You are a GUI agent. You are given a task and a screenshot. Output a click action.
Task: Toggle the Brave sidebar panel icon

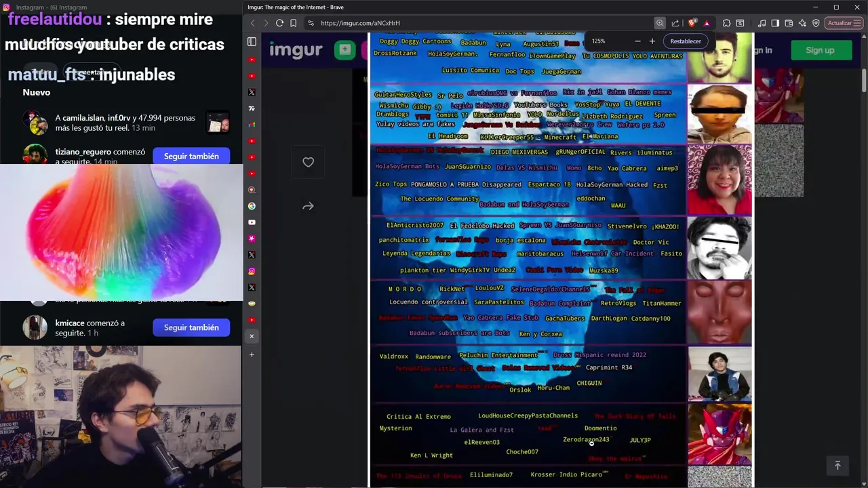pos(775,23)
